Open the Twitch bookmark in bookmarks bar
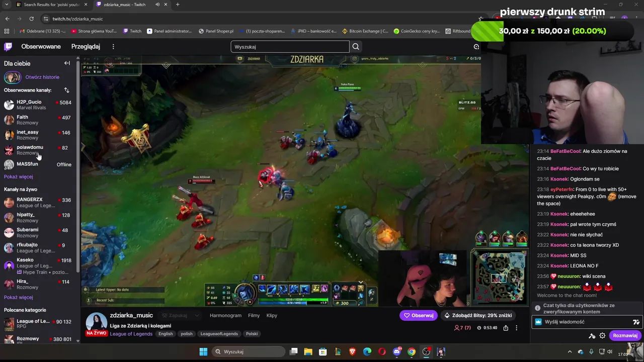Screen dimensions: 644x362 click(132, 31)
